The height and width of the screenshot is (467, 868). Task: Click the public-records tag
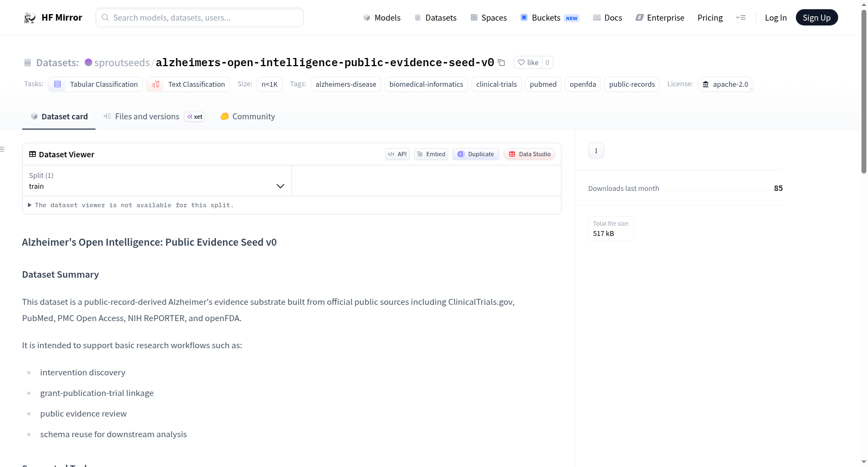click(x=632, y=84)
